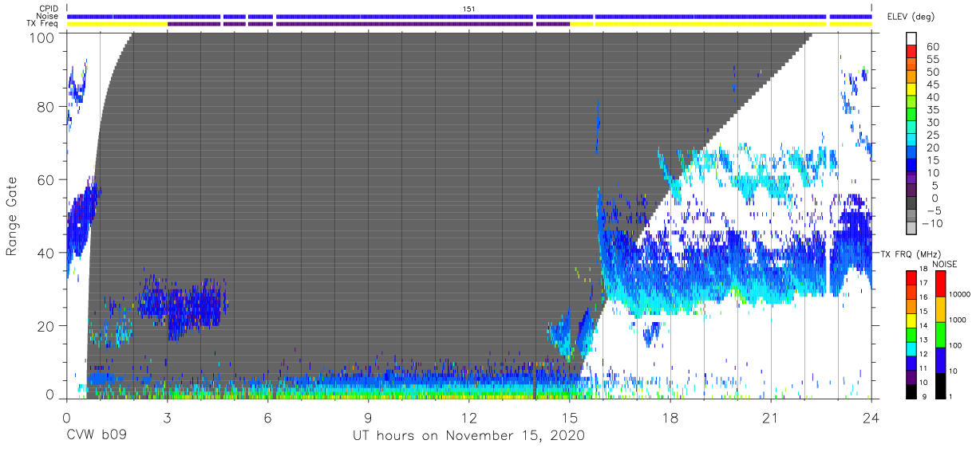Click the 'CPID' row label

pos(49,9)
